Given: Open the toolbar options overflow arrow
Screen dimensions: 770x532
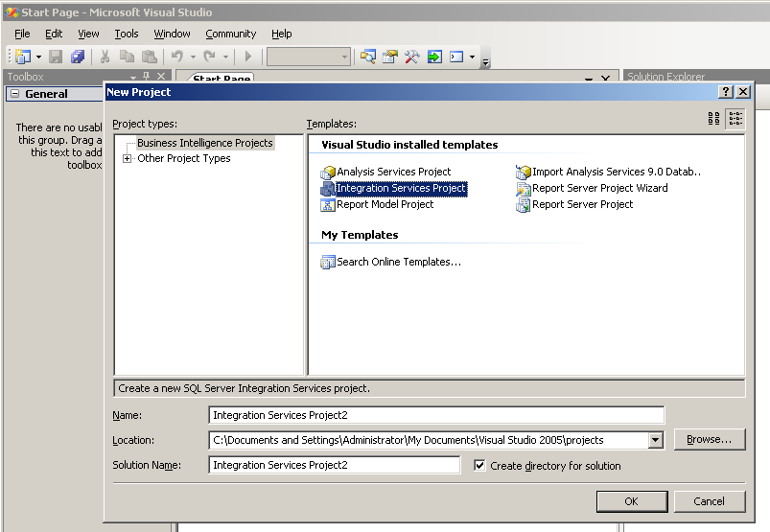Looking at the screenshot, I should 485,62.
